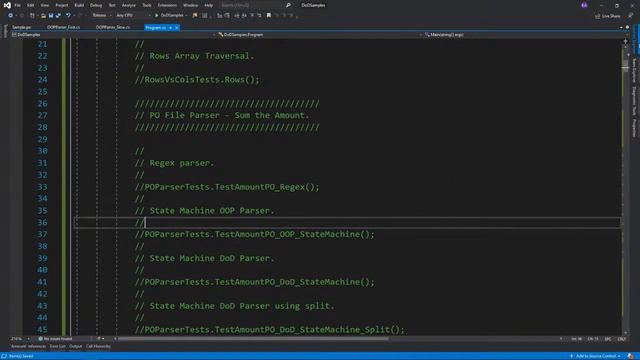Open the DoDSamples project navigation dropdown
640x360 pixels.
[x=113, y=35]
